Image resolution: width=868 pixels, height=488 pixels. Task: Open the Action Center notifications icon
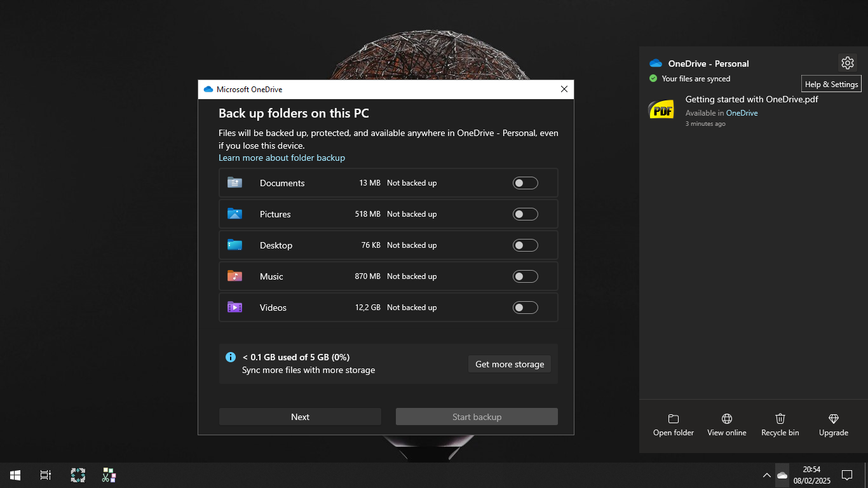847,475
